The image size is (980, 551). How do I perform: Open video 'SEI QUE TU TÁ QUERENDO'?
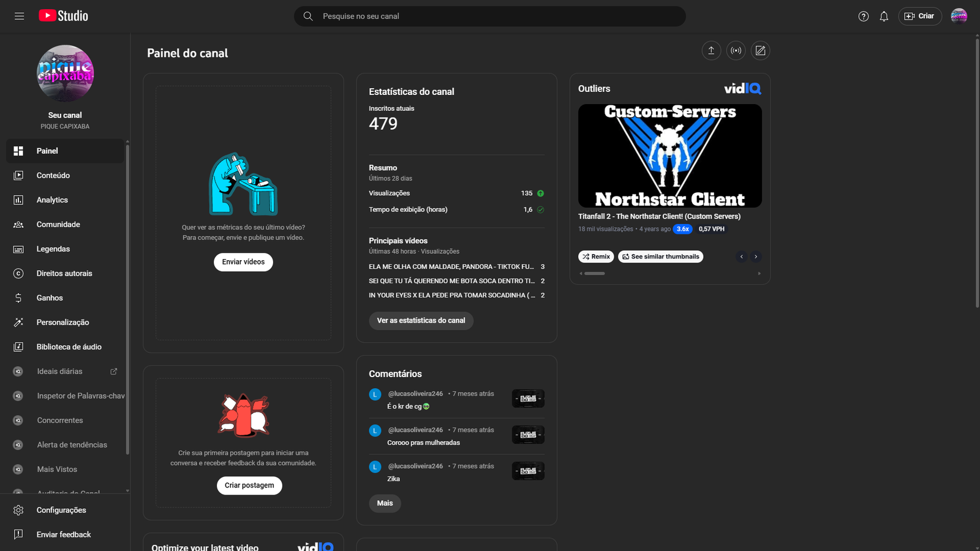tap(451, 281)
